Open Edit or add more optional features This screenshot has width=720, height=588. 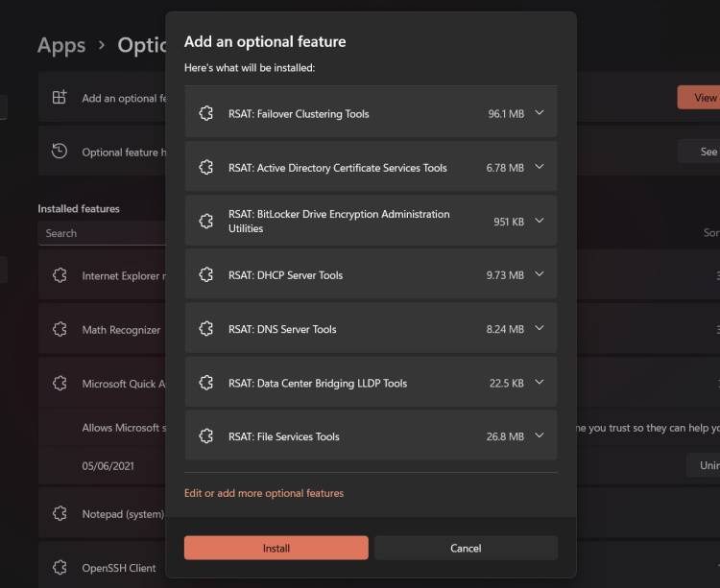click(x=264, y=493)
